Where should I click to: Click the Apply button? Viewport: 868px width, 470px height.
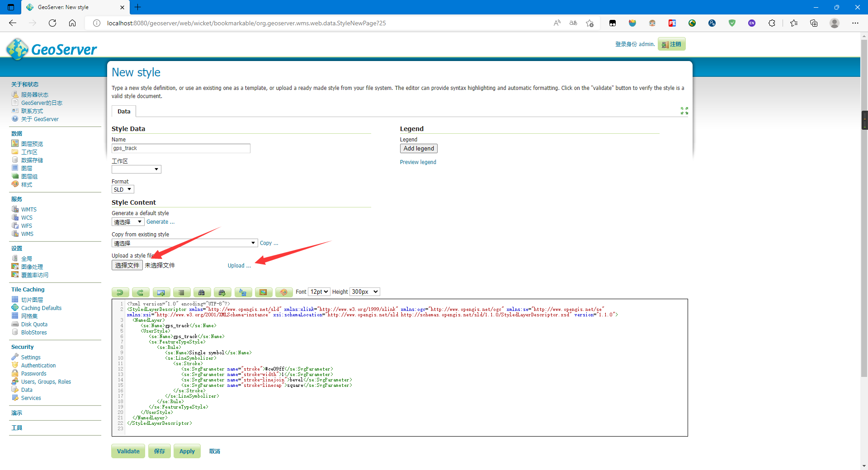187,451
